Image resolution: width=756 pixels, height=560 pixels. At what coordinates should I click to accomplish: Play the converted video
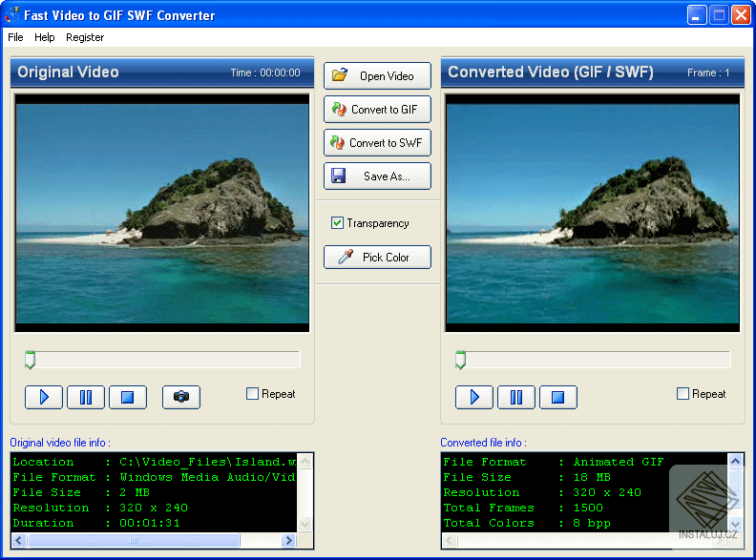(474, 397)
